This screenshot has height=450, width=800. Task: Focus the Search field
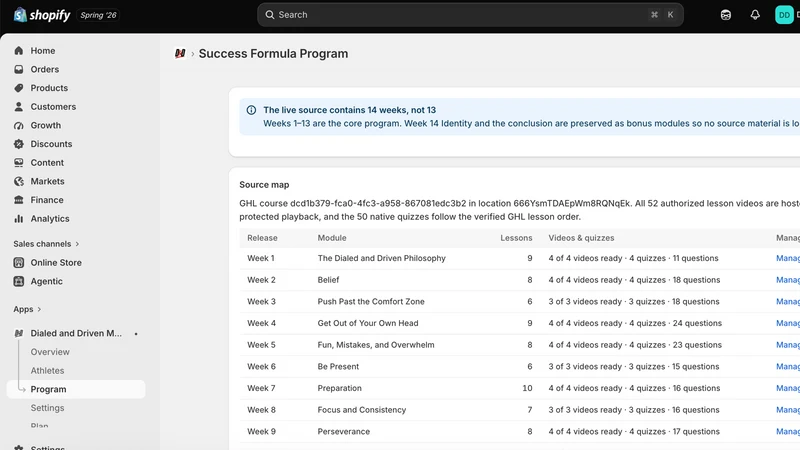(x=470, y=15)
